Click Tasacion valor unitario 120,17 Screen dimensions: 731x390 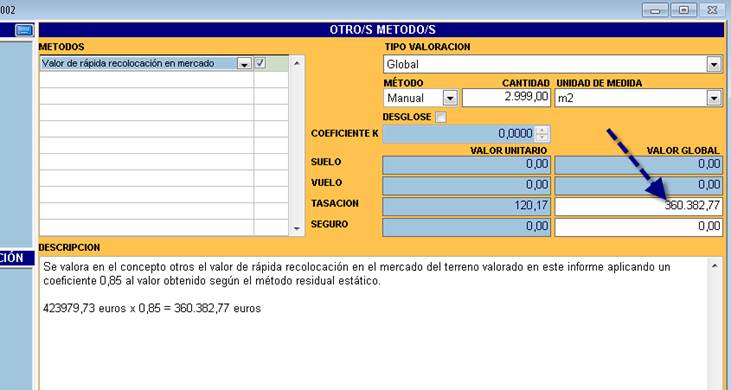point(466,206)
